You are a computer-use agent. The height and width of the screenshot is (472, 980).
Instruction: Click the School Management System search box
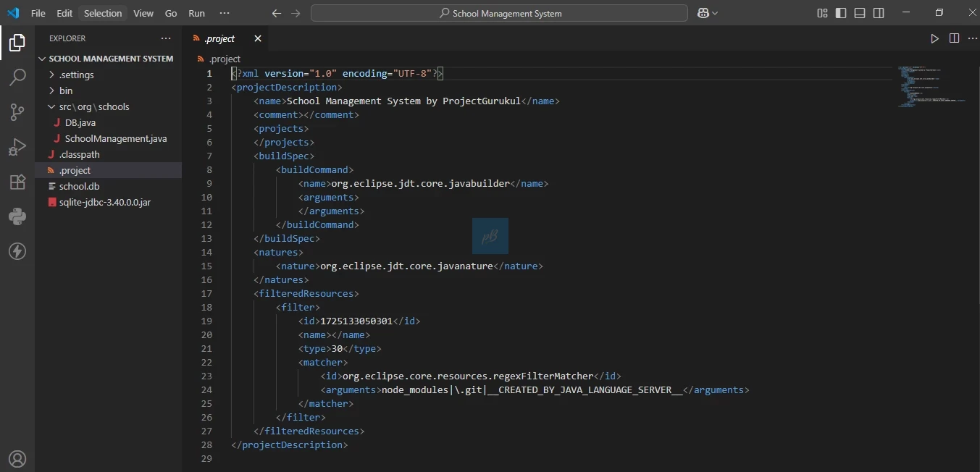point(499,13)
